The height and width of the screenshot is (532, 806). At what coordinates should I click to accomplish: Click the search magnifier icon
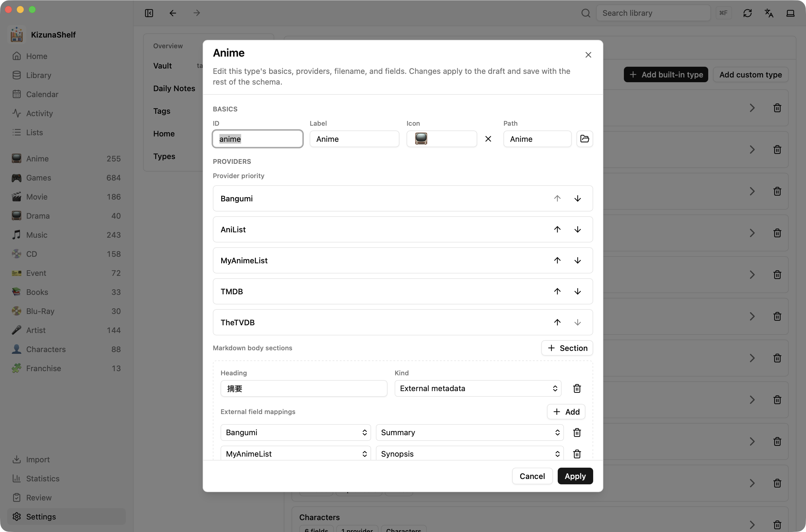tap(586, 13)
